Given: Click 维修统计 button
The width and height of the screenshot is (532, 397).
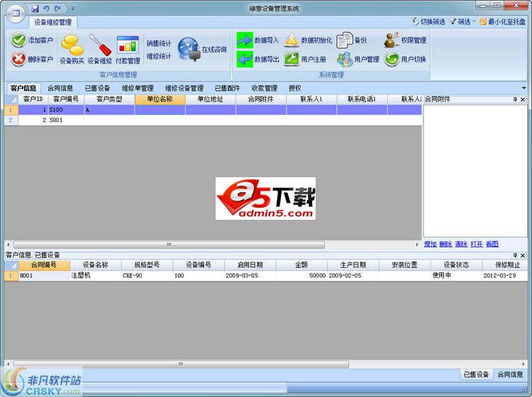Looking at the screenshot, I should click(x=158, y=56).
